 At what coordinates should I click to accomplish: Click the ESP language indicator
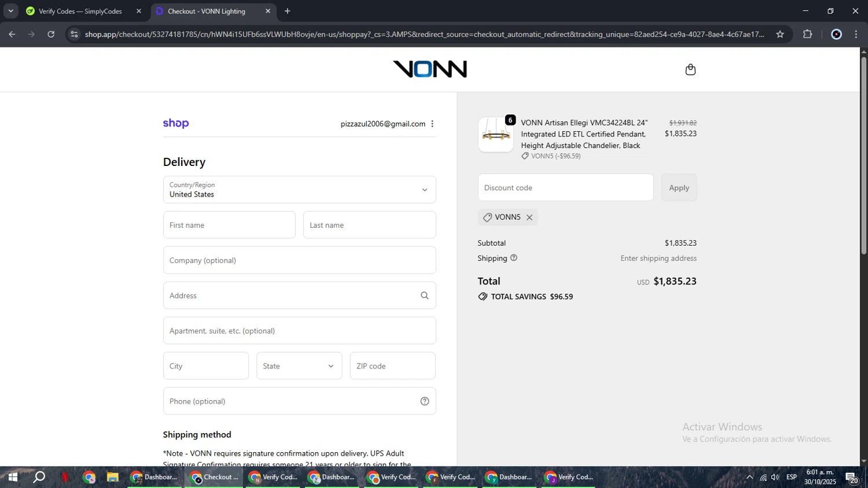pos(792,477)
